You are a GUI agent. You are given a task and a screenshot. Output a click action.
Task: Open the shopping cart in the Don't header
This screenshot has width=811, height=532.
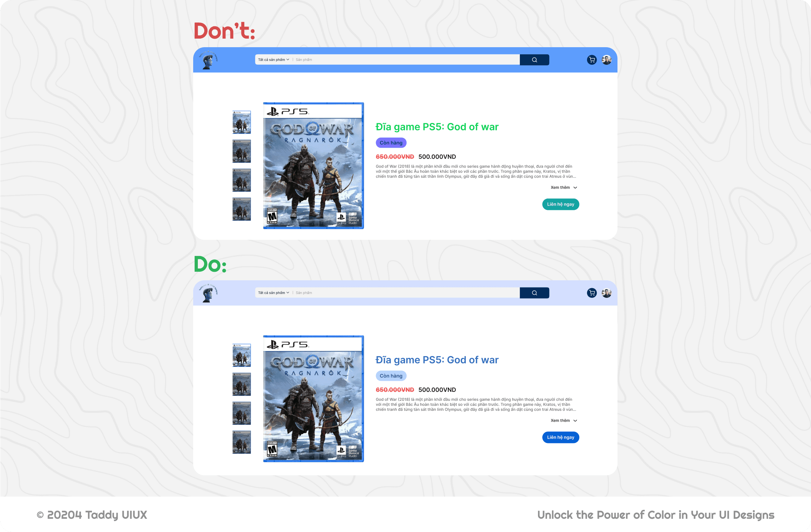(x=592, y=60)
